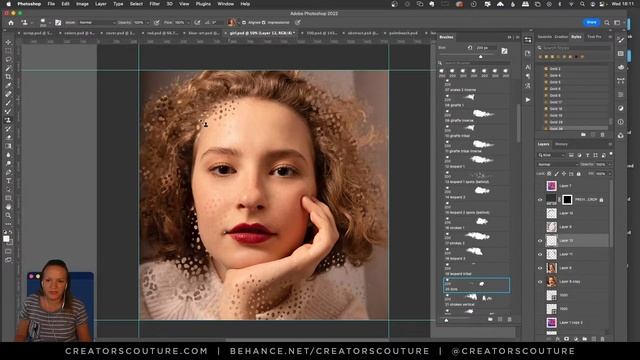
Task: Click the Brushes panel vertical scrollbar
Action: (519, 122)
